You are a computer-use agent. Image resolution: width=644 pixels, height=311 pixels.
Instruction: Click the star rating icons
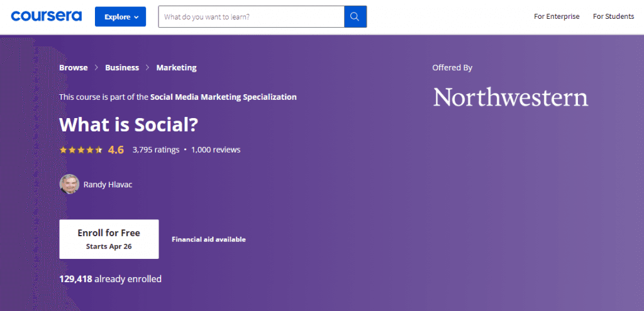81,150
